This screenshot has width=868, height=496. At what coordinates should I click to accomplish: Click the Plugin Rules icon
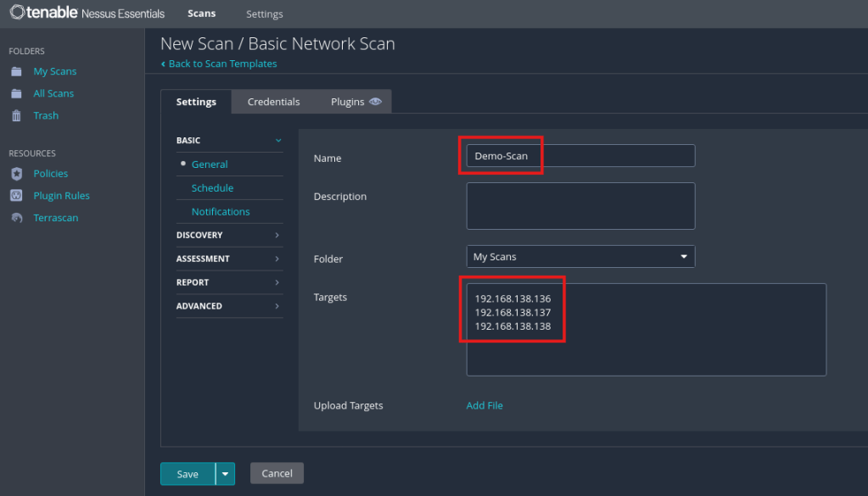(x=16, y=196)
